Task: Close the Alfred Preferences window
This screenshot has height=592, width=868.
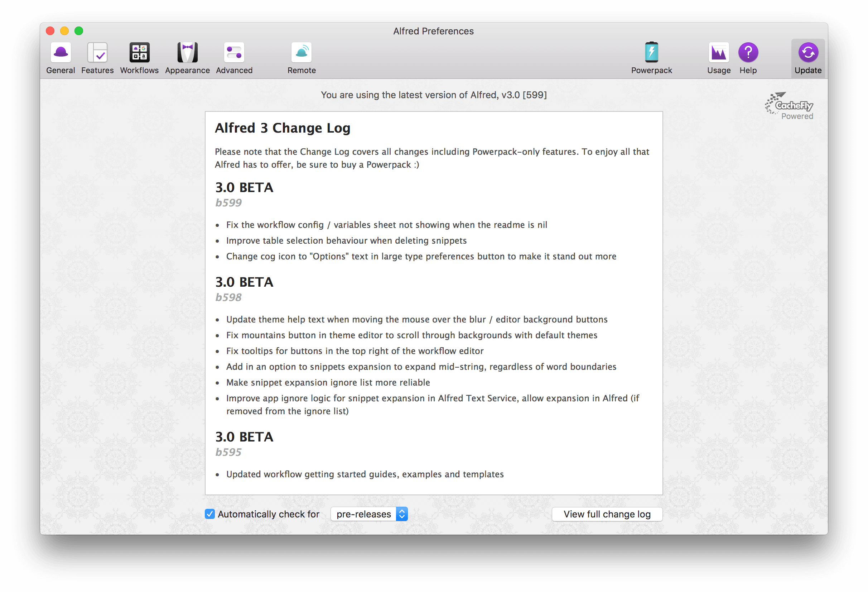Action: pyautogui.click(x=50, y=31)
